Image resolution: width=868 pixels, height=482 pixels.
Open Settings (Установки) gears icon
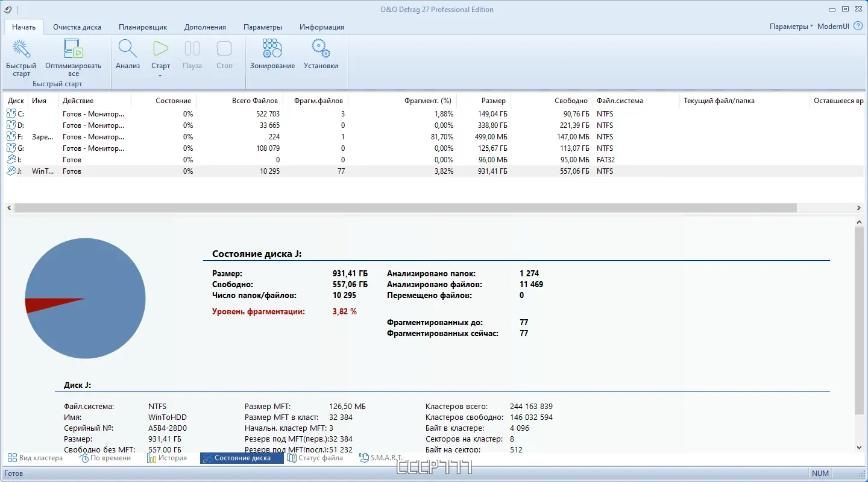321,49
